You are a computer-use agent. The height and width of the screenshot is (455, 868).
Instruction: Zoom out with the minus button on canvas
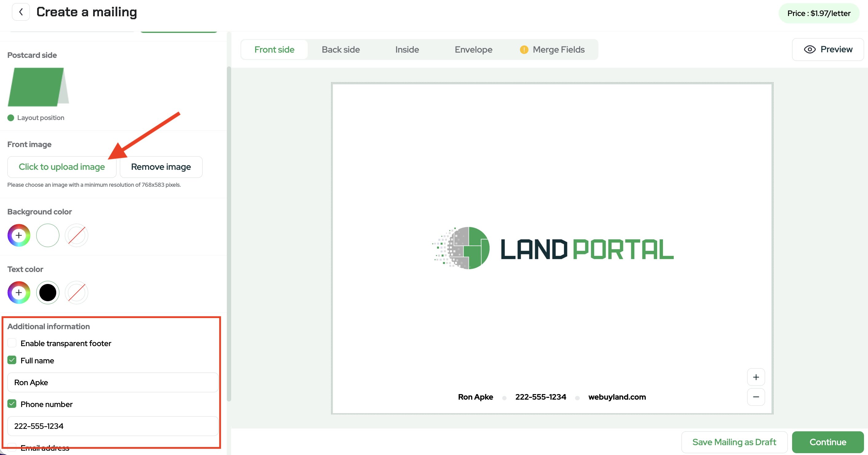[x=756, y=397]
